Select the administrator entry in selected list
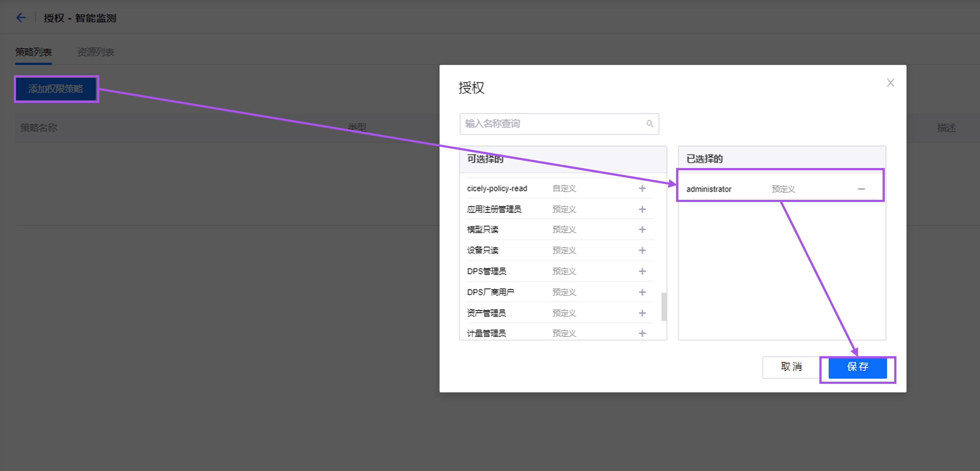The height and width of the screenshot is (471, 980). [x=709, y=189]
